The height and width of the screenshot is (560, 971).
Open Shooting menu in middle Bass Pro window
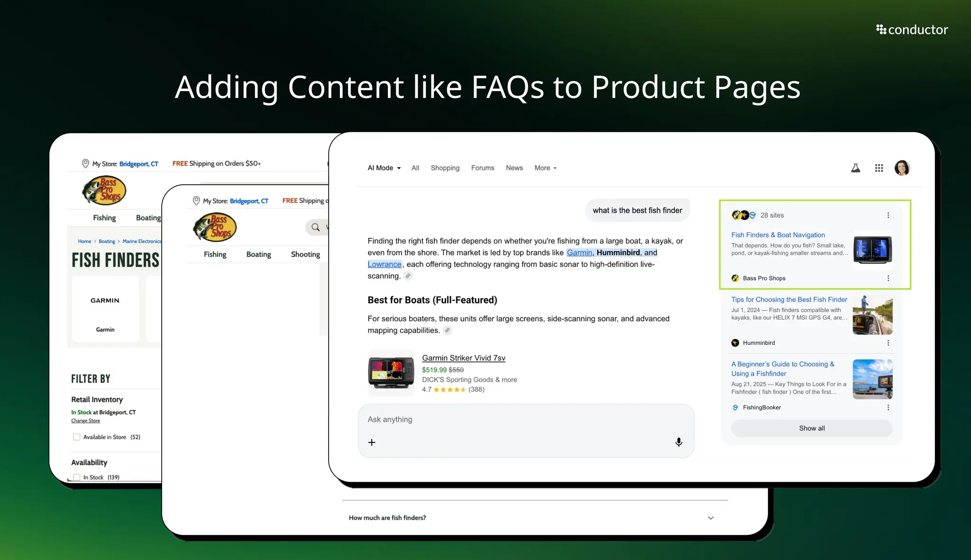(x=305, y=254)
